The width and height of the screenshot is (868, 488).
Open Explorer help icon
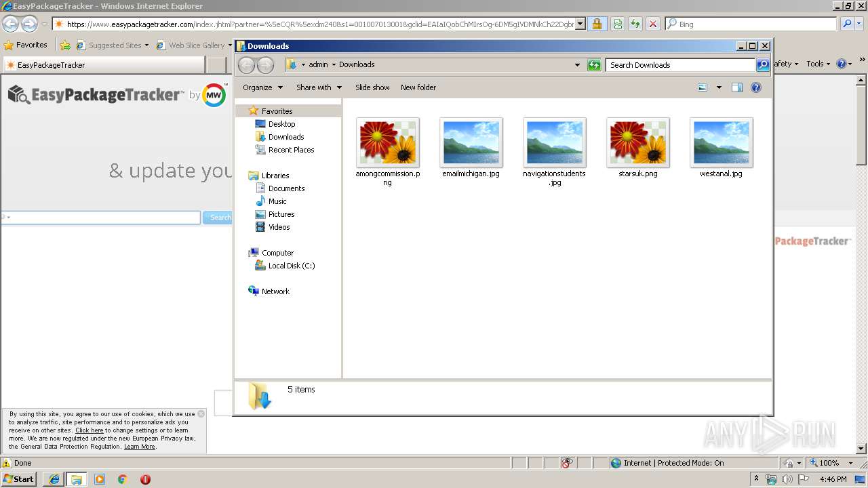pos(756,87)
